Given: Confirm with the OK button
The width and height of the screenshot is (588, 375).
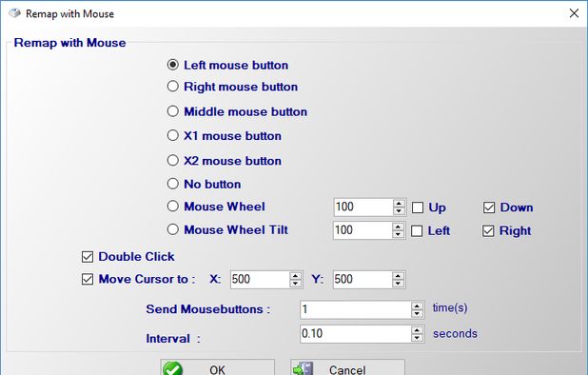Looking at the screenshot, I should click(x=218, y=368).
